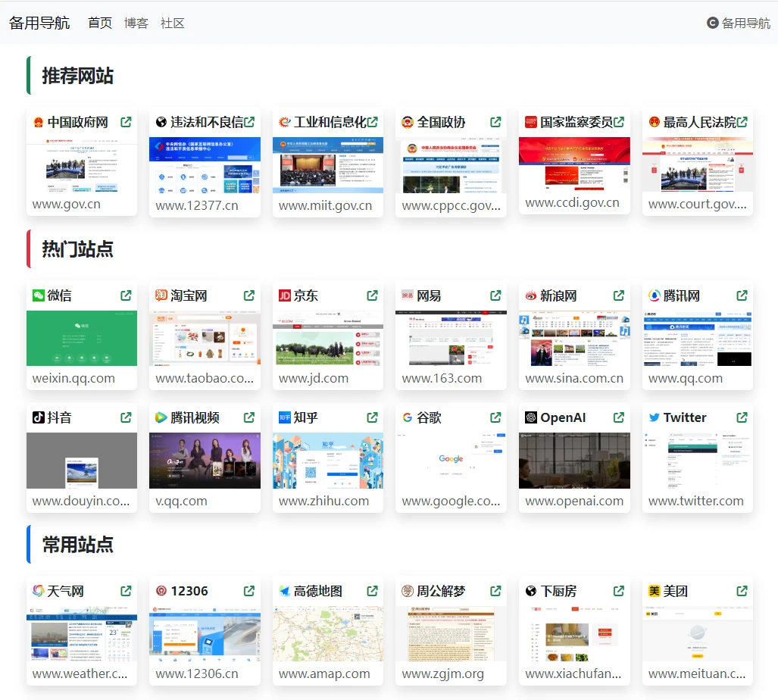This screenshot has width=778, height=700.
Task: Switch to the 博客 nav item
Action: (x=136, y=23)
